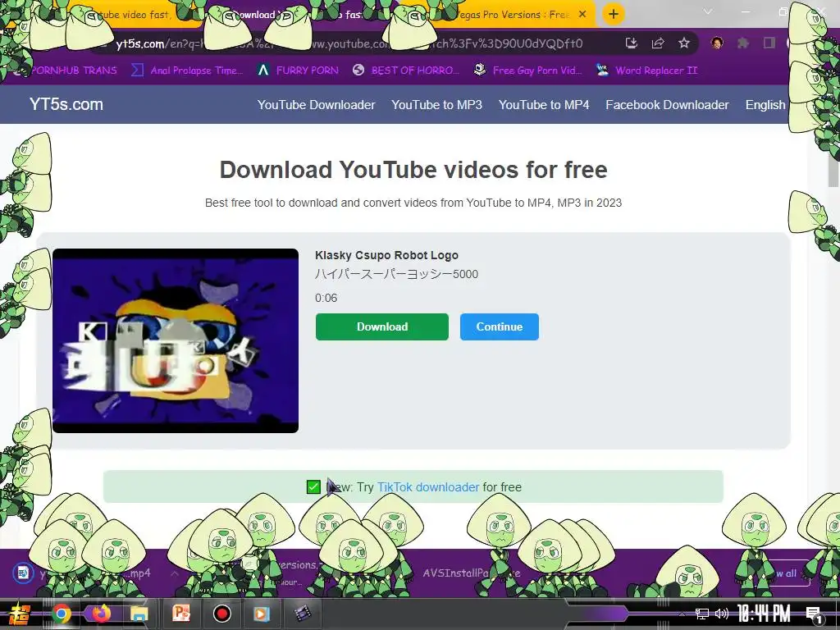Open the Facebook Downloader nav item
The width and height of the screenshot is (840, 630).
pyautogui.click(x=667, y=105)
